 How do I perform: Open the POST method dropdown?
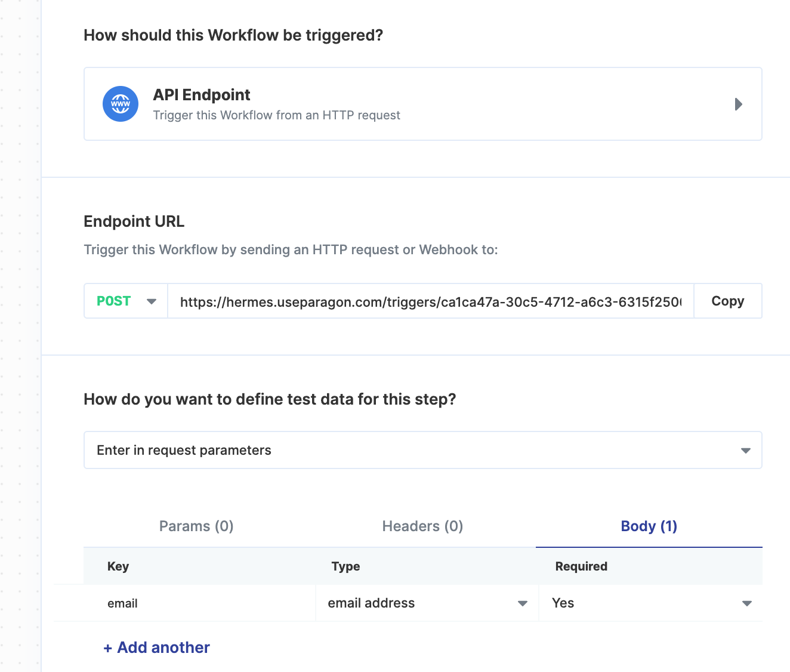click(126, 301)
